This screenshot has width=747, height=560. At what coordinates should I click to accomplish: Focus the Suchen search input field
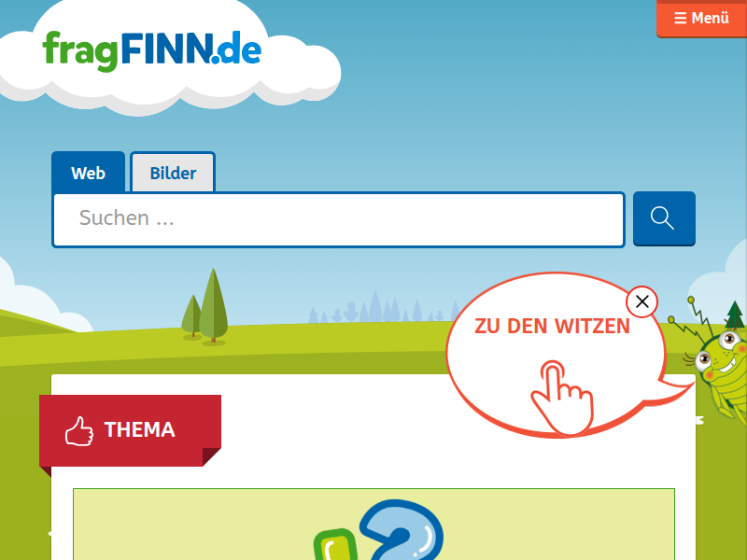pos(339,219)
